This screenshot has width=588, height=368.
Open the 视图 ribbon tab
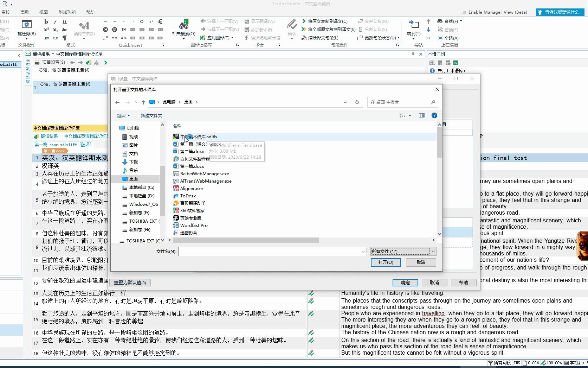43,12
